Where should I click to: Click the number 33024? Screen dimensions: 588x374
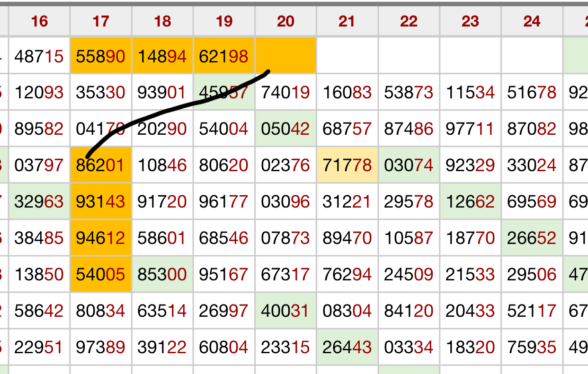pyautogui.click(x=532, y=165)
